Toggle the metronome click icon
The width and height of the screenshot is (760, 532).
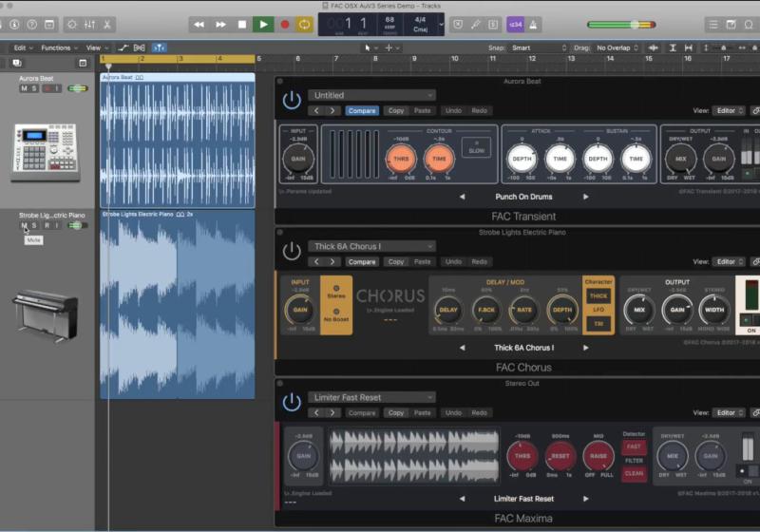coord(534,25)
